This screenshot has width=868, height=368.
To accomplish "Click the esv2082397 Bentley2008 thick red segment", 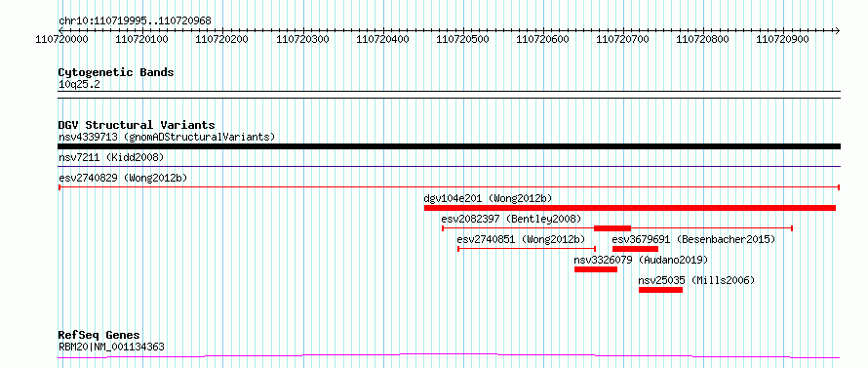I will click(x=612, y=228).
